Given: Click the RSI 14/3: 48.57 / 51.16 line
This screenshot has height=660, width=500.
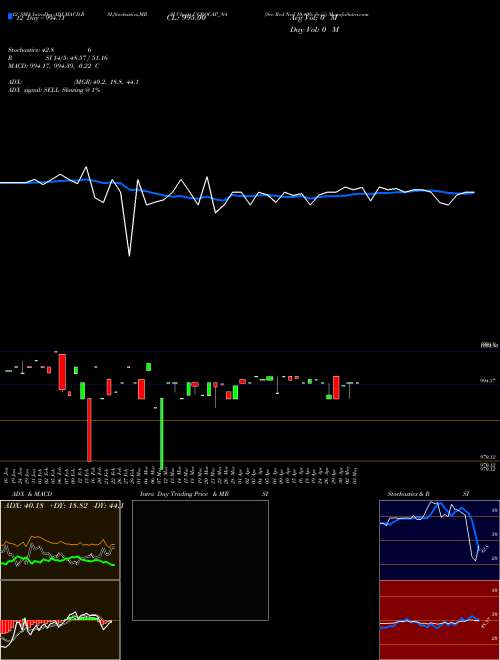Looking at the screenshot, I should click(x=58, y=58).
